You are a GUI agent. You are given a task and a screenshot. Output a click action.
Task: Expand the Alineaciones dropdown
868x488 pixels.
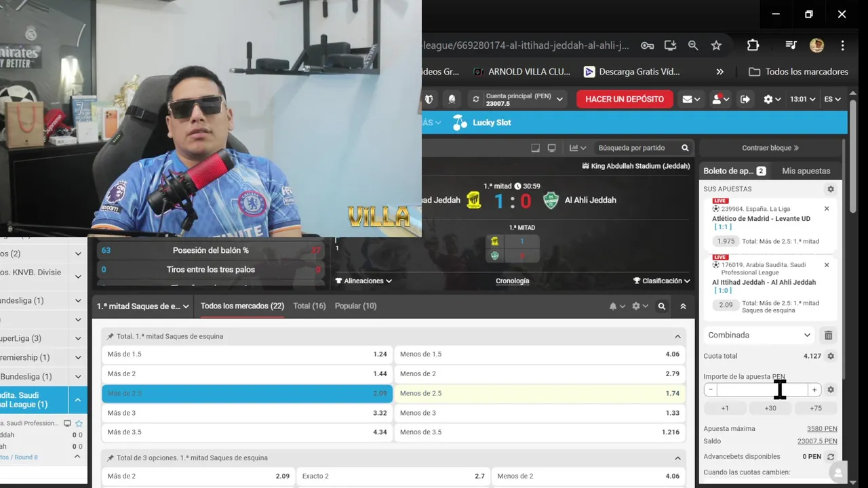(x=363, y=281)
